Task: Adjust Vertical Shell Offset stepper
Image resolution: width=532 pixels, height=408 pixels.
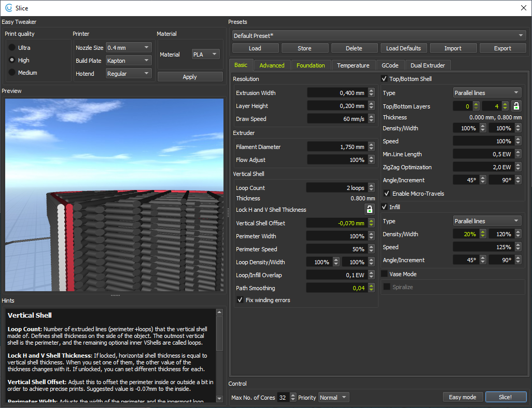Action: tap(371, 223)
